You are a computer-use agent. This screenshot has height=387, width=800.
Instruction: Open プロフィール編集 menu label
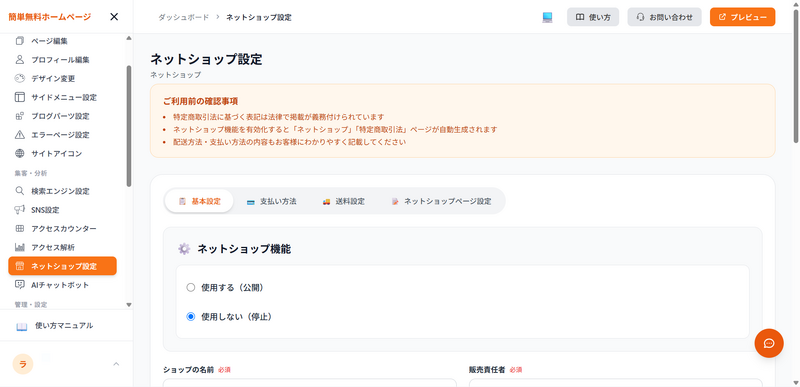pos(60,60)
